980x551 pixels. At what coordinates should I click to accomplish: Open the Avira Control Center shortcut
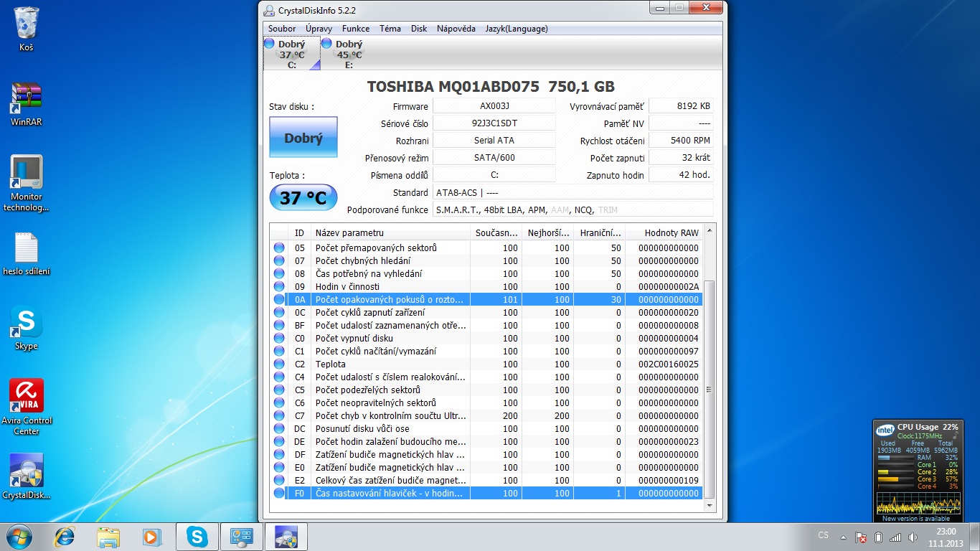point(27,407)
